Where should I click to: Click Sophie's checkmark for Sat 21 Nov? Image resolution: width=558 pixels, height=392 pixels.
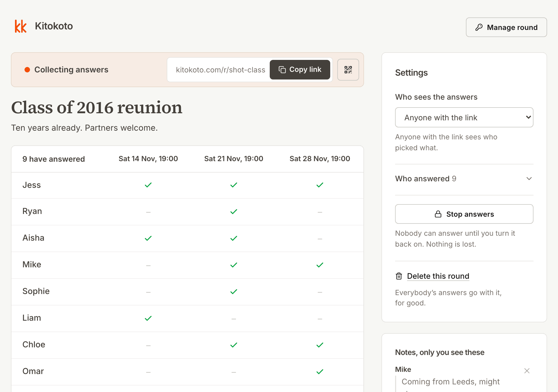[234, 292]
